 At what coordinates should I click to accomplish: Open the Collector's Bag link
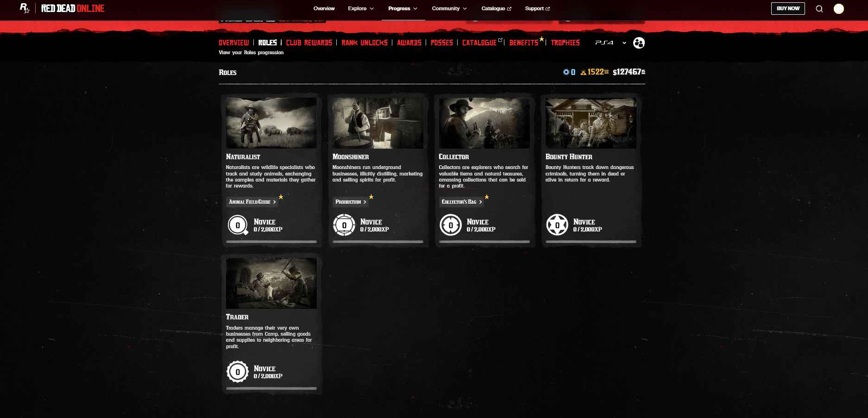point(461,202)
